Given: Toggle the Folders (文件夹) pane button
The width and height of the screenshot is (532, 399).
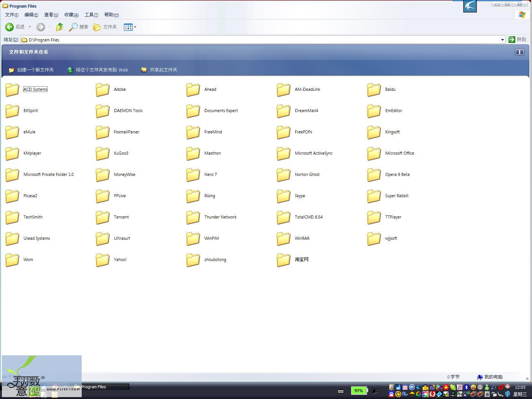Looking at the screenshot, I should pyautogui.click(x=105, y=27).
